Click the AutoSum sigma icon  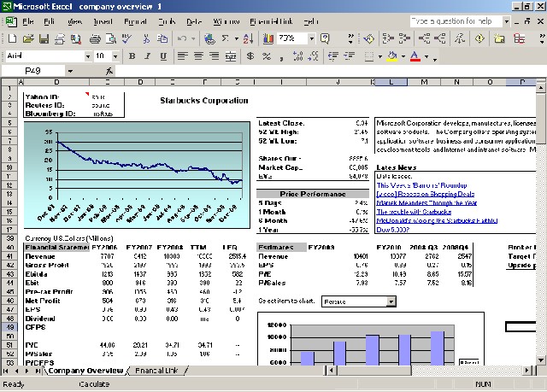pos(225,38)
